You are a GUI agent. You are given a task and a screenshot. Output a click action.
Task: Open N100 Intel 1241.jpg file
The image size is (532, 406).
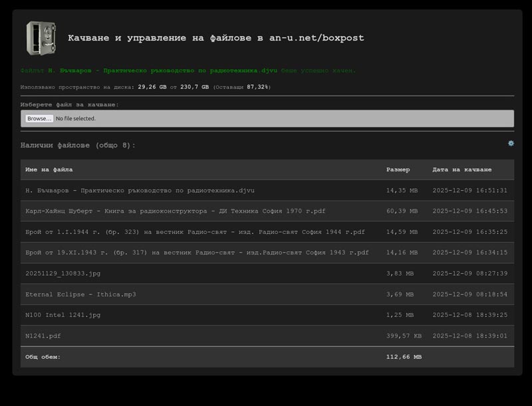[63, 315]
